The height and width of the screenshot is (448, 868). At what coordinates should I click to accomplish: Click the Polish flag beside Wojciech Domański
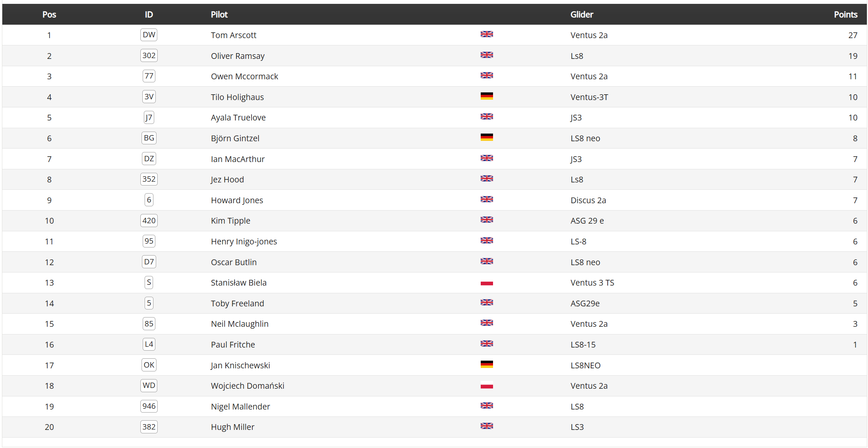[486, 385]
